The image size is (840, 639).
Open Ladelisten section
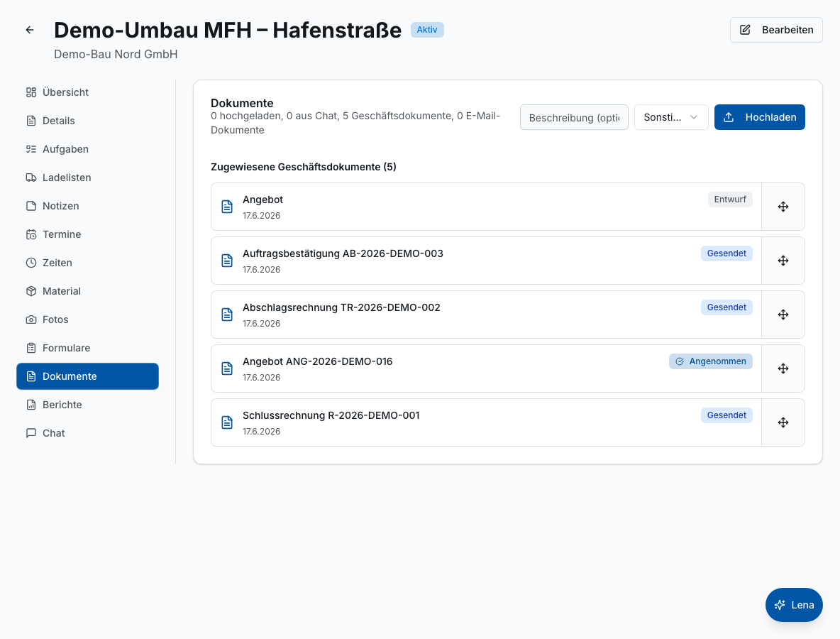[87, 177]
